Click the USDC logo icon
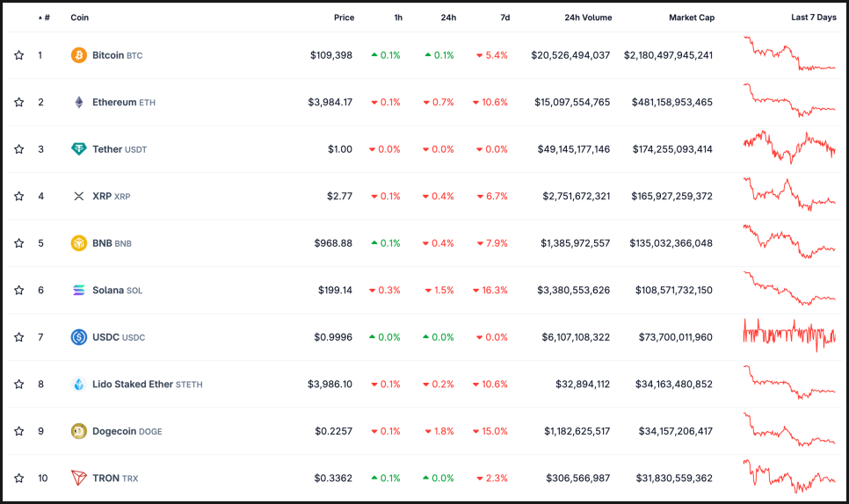The width and height of the screenshot is (849, 504). tap(78, 337)
